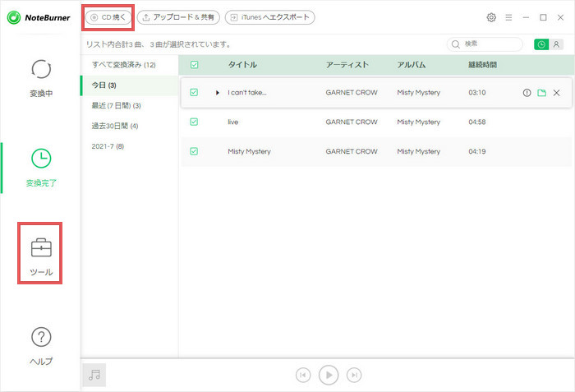The height and width of the screenshot is (392, 575).
Task: Show info for "I can't take..." track
Action: (x=527, y=93)
